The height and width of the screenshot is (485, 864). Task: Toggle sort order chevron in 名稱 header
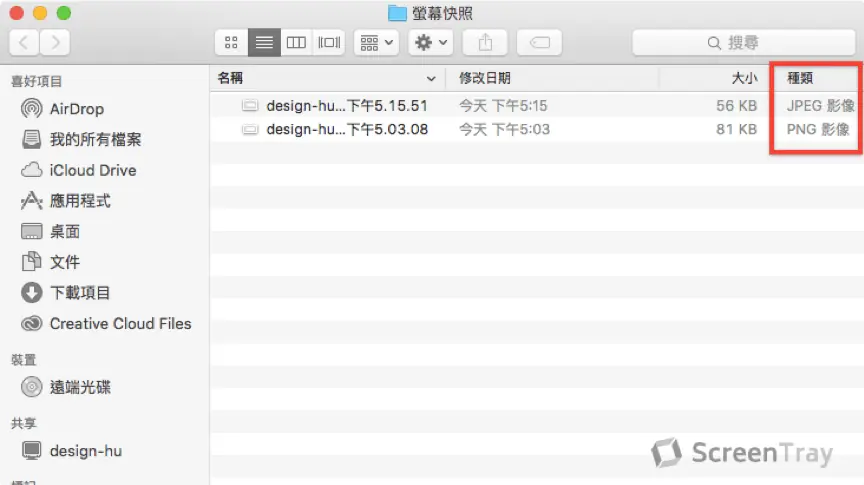point(431,79)
